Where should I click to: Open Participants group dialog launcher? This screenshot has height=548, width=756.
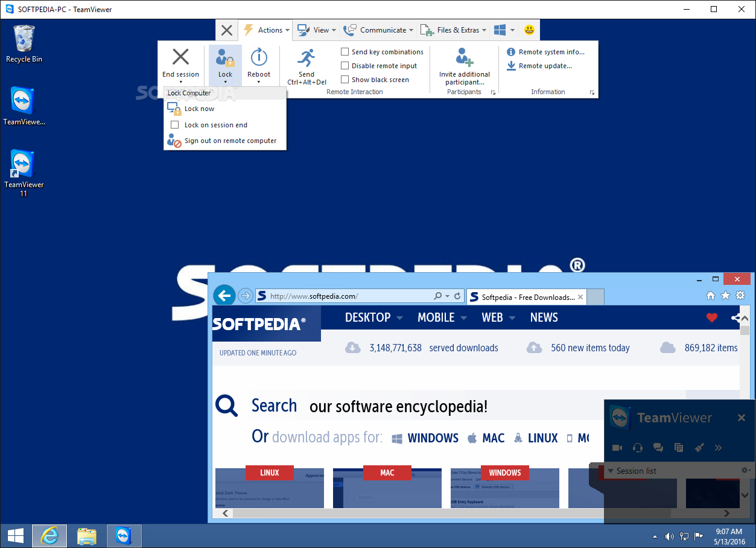pyautogui.click(x=493, y=92)
